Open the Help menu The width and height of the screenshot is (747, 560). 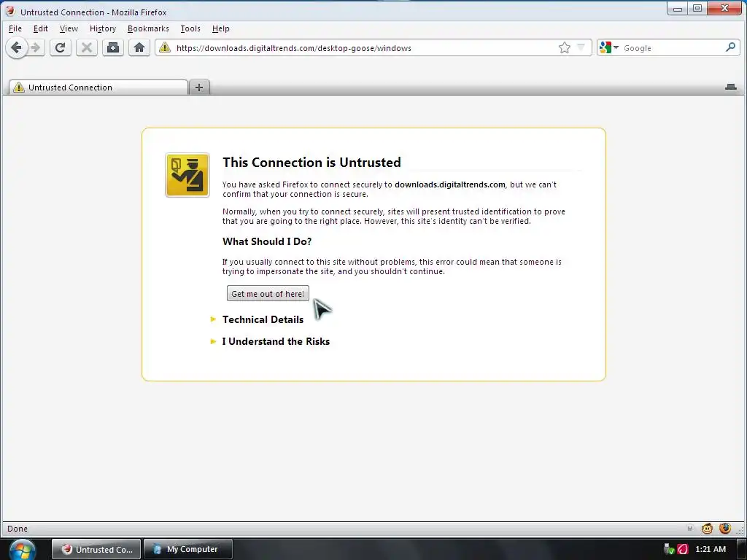pos(220,28)
